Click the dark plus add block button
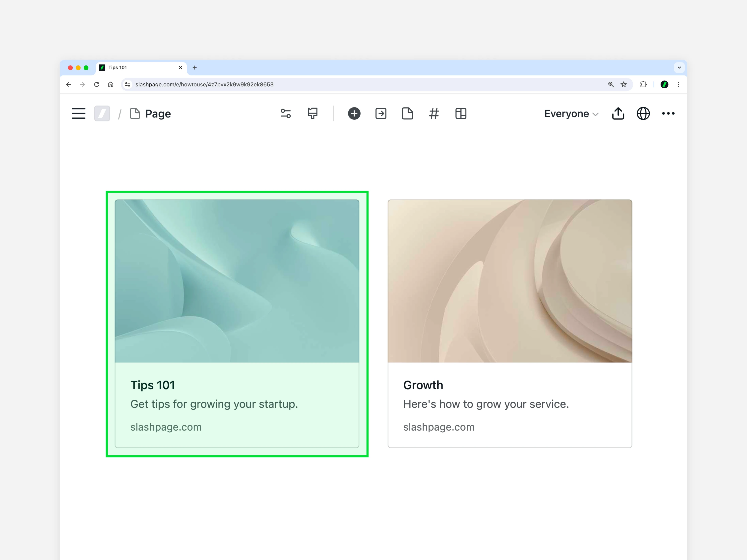This screenshot has height=560, width=747. [x=354, y=113]
